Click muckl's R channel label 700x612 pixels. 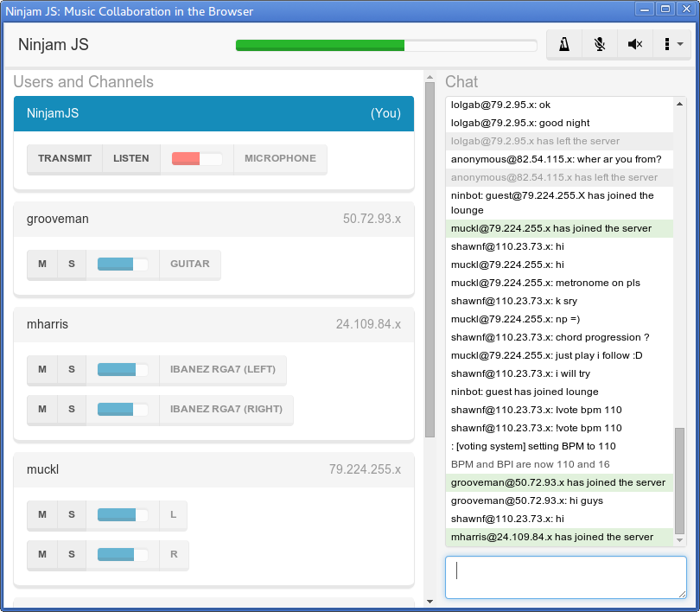click(174, 554)
